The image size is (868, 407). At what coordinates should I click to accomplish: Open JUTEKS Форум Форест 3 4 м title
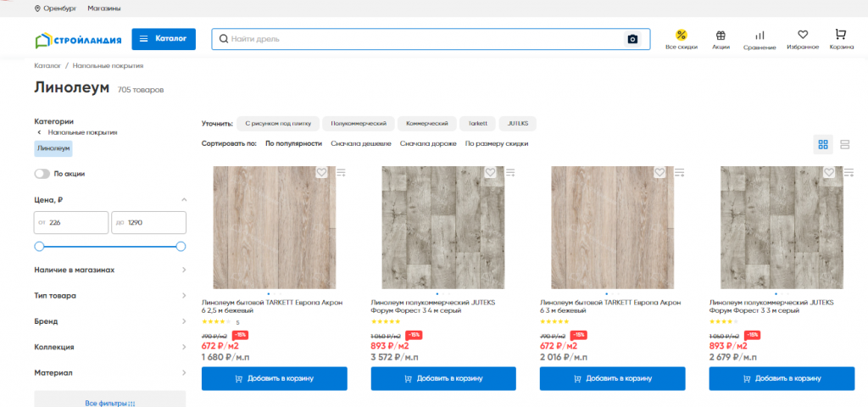point(433,307)
